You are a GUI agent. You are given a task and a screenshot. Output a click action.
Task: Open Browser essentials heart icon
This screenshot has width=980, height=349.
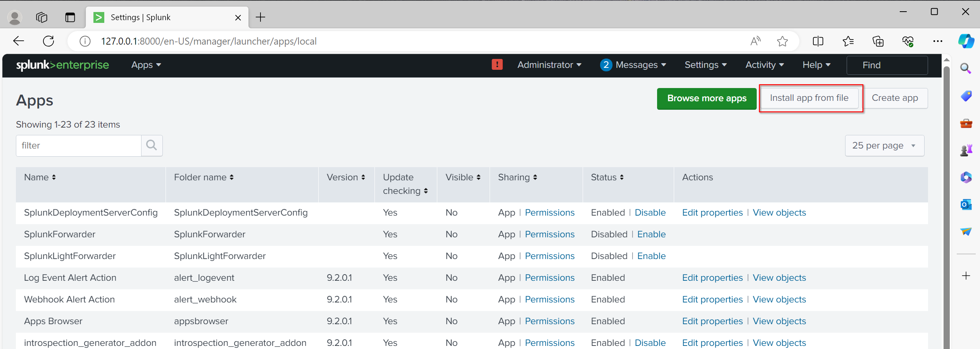(x=908, y=41)
